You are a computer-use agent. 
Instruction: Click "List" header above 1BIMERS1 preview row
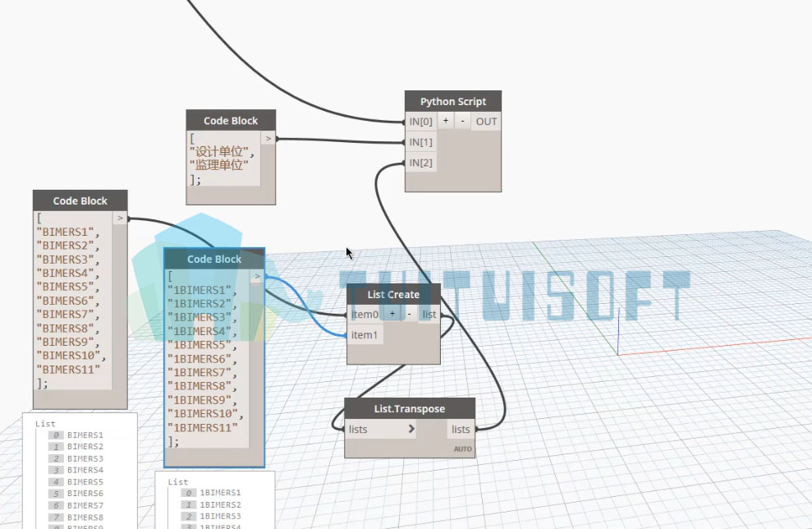coord(177,482)
